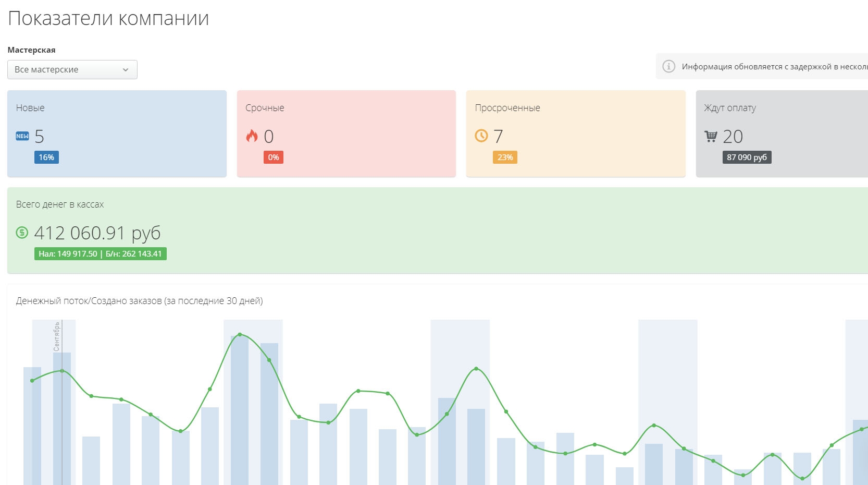Image resolution: width=868 pixels, height=485 pixels.
Task: Click the clock icon in Просроченные card
Action: [481, 136]
